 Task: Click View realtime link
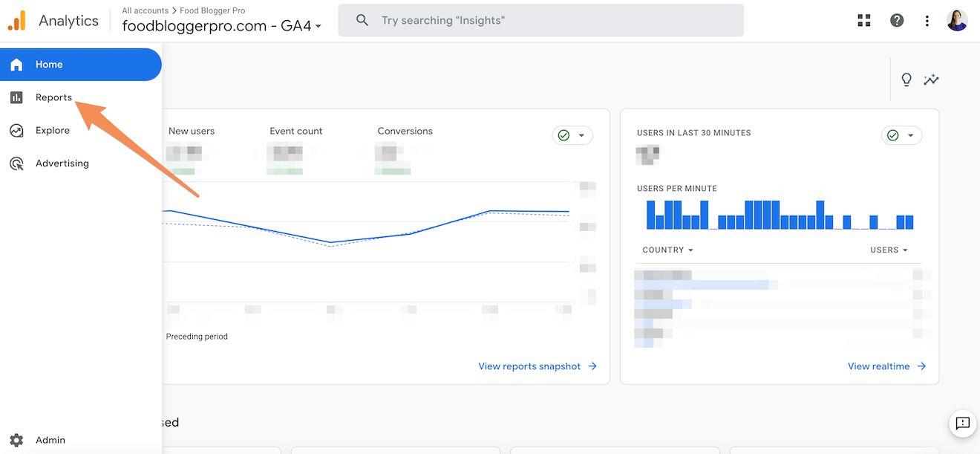(887, 366)
